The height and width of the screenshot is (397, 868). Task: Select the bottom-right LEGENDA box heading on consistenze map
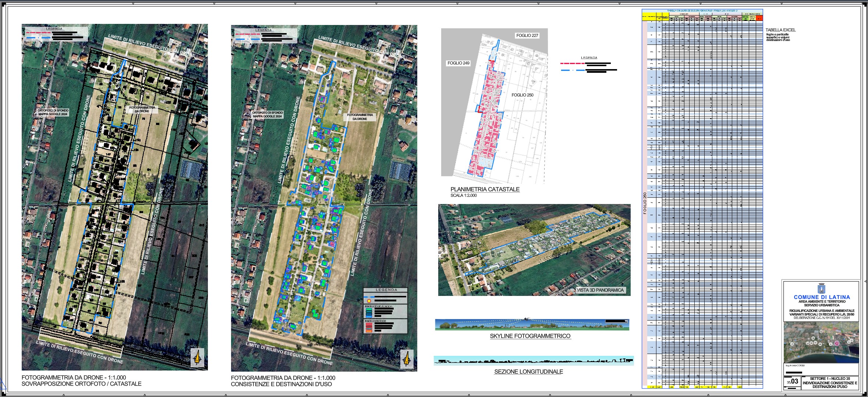point(386,290)
